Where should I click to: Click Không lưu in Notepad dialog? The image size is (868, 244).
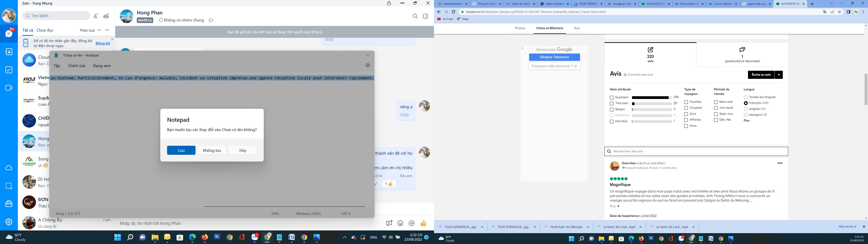pyautogui.click(x=212, y=150)
